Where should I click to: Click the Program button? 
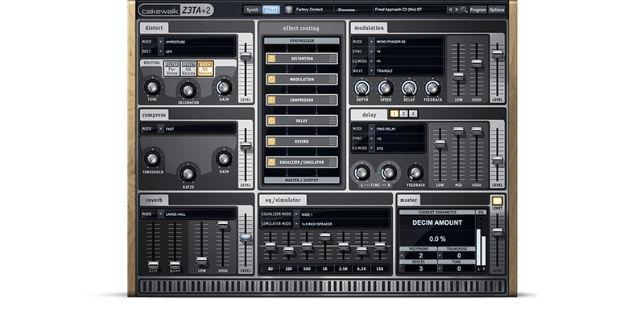click(478, 10)
